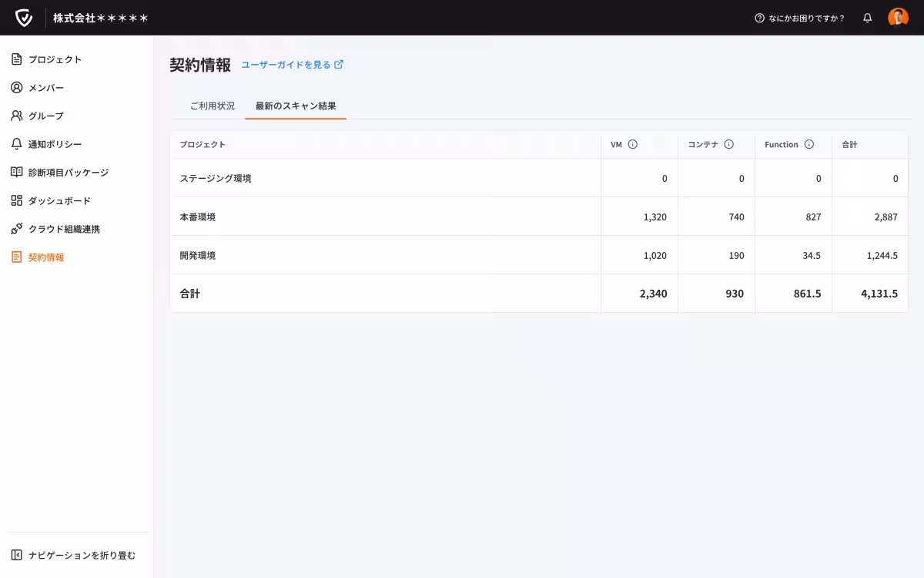Screen dimensions: 924x578
Task: Select the 契約情報 sidebar icon
Action: [x=16, y=257]
